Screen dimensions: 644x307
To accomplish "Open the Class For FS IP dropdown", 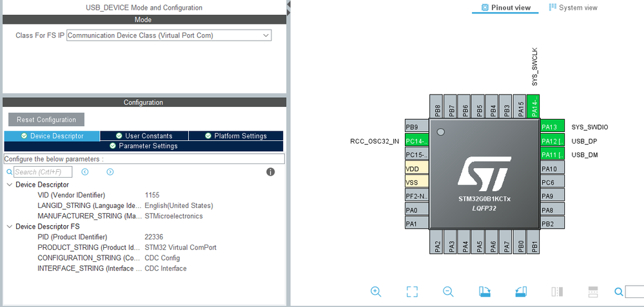I will [169, 35].
